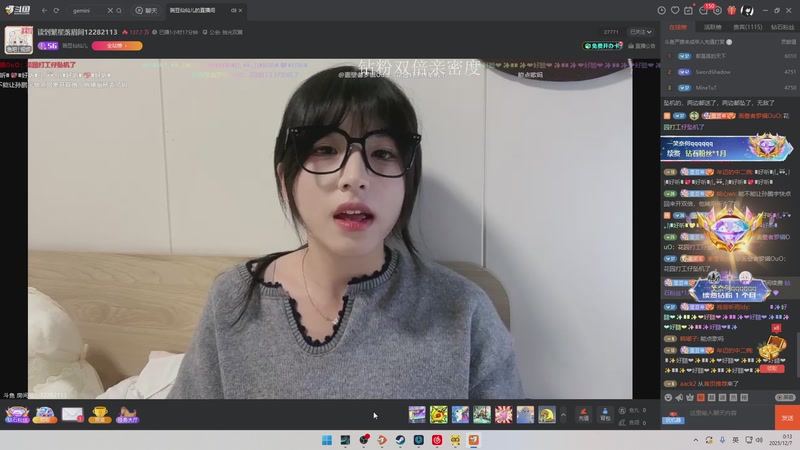Click the orange highlighted chat toolbar square
This screenshot has width=800, height=450.
point(701,397)
